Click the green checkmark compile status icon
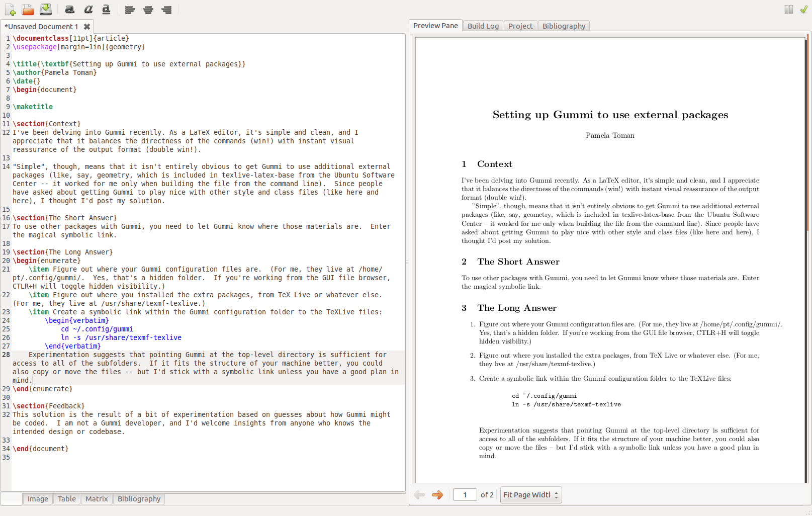The height and width of the screenshot is (516, 812). pyautogui.click(x=803, y=10)
